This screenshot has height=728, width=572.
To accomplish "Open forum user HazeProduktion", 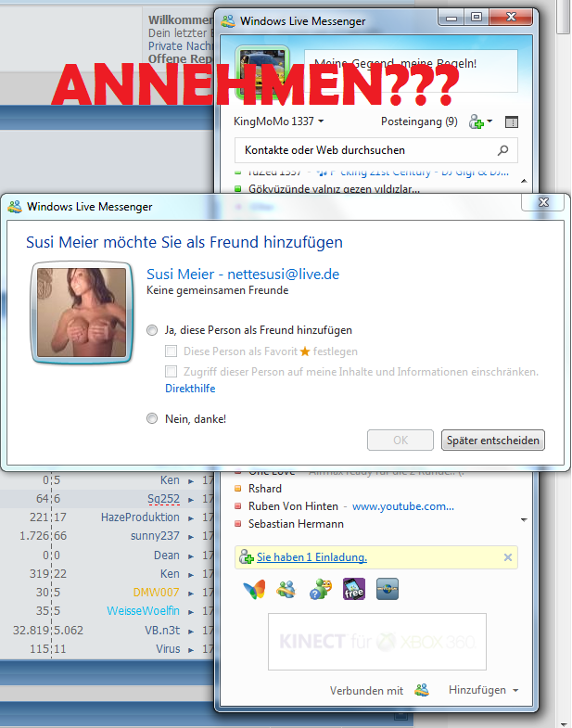I will click(140, 517).
